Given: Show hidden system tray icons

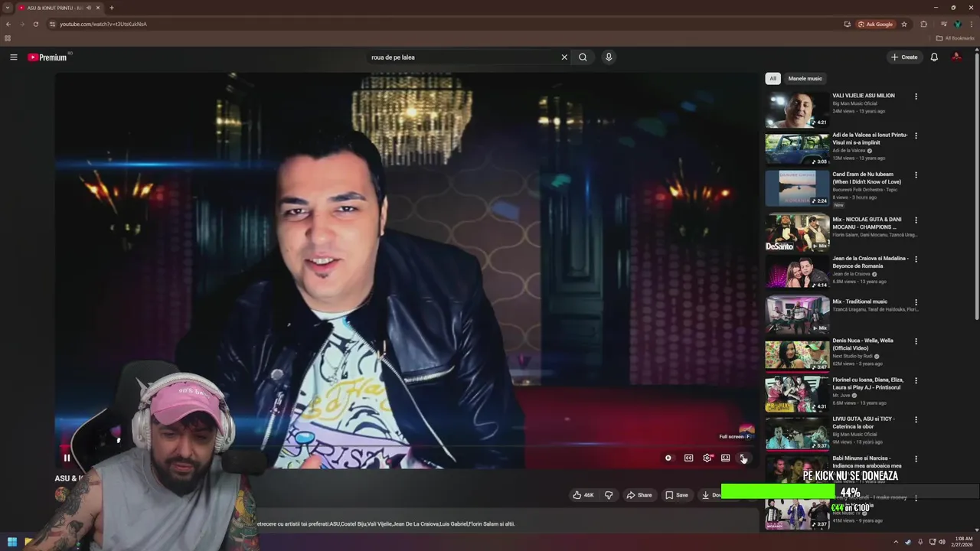Looking at the screenshot, I should pos(896,542).
